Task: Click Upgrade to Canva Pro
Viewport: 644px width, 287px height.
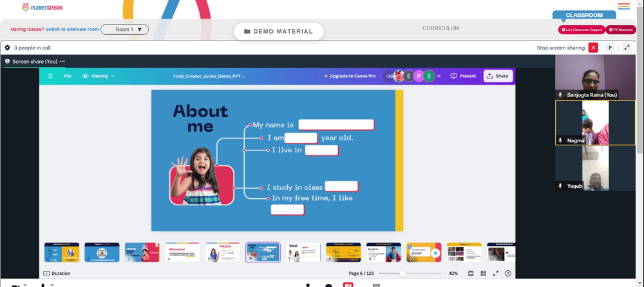Action: tap(350, 76)
